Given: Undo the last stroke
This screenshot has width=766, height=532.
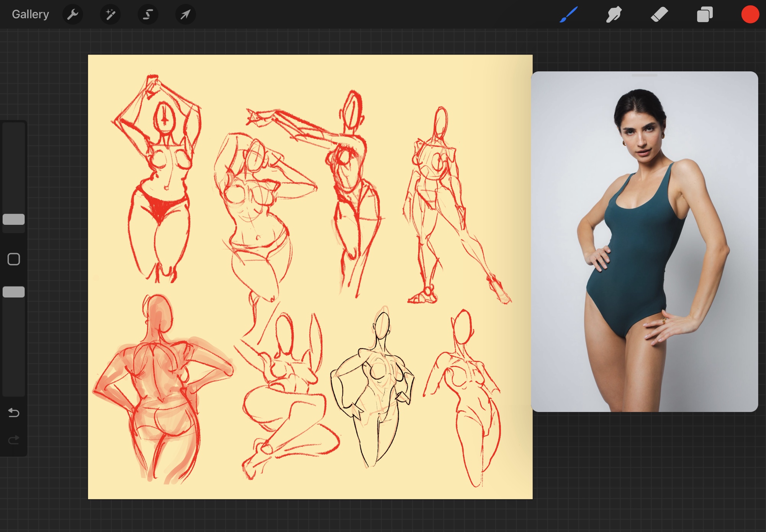Looking at the screenshot, I should 14,413.
